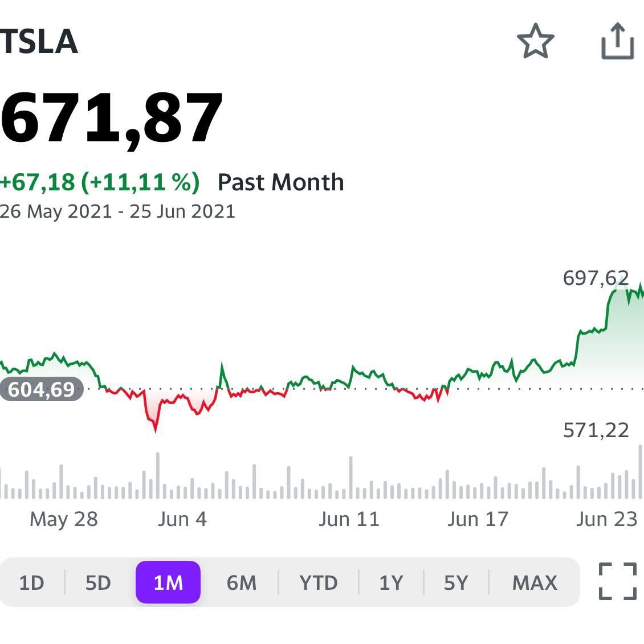The width and height of the screenshot is (644, 644).
Task: Tap the May 28 date label
Action: pos(64,519)
